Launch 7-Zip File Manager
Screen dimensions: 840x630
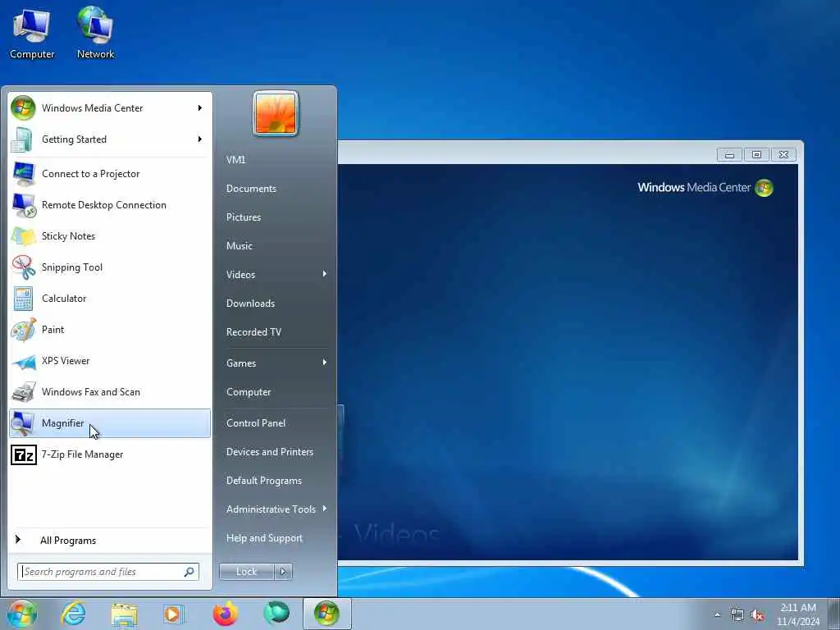click(x=110, y=454)
